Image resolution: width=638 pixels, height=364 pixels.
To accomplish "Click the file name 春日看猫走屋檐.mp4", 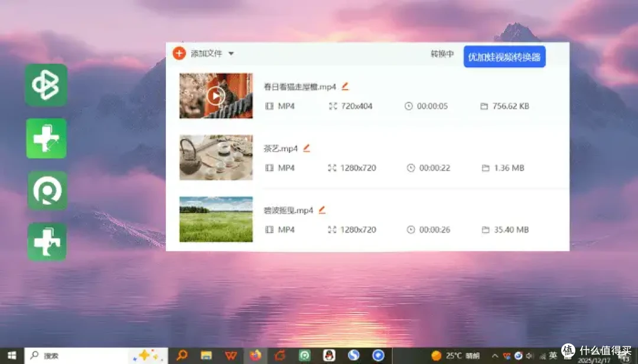I will [x=300, y=87].
